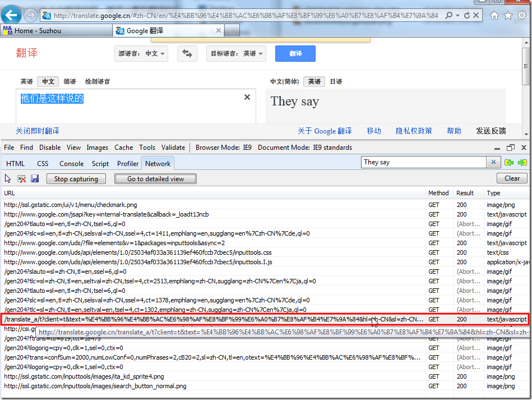532x400 pixels.
Task: Switch to the Script tab
Action: (100, 164)
